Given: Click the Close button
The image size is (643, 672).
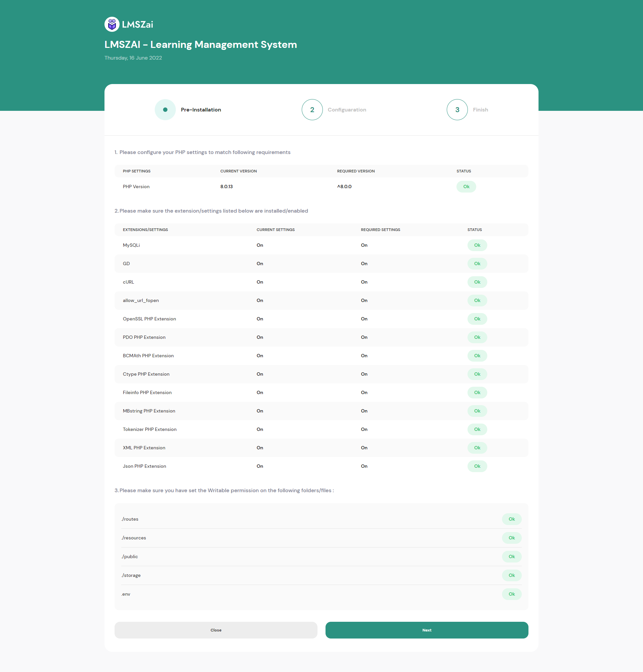Looking at the screenshot, I should (216, 630).
